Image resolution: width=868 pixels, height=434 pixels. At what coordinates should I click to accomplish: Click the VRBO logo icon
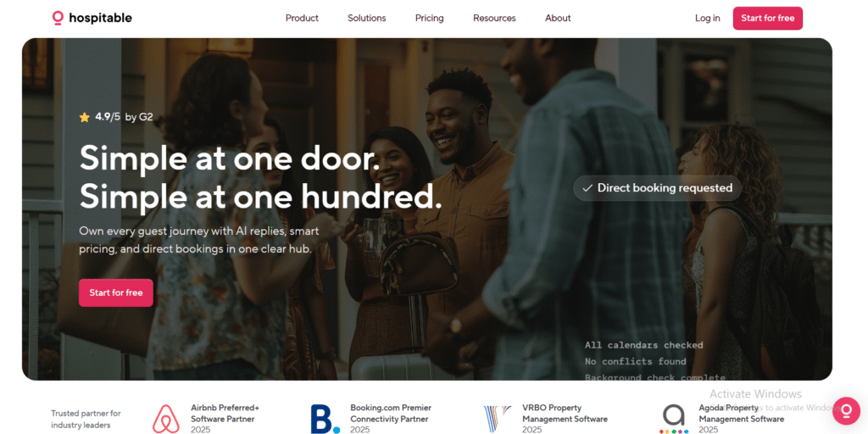tap(497, 419)
